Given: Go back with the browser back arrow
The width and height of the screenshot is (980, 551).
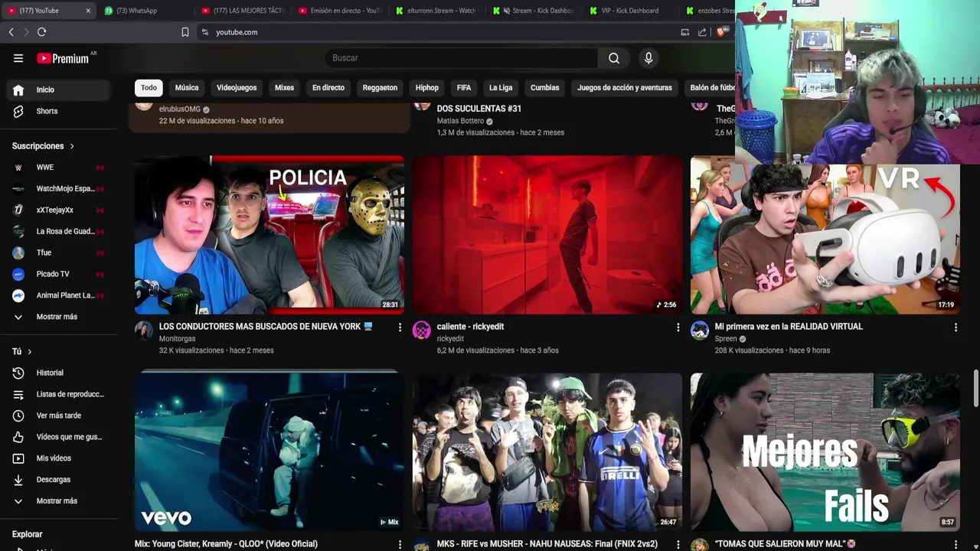Looking at the screenshot, I should (x=11, y=32).
